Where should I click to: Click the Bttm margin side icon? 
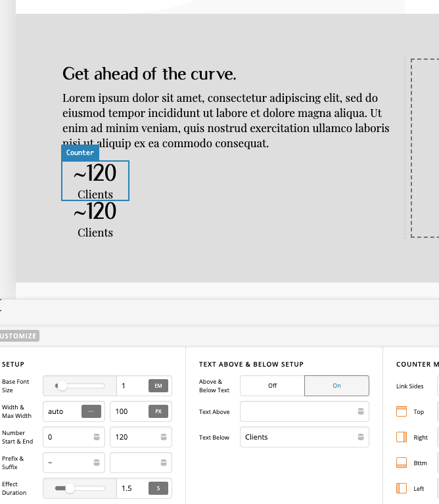click(x=402, y=463)
